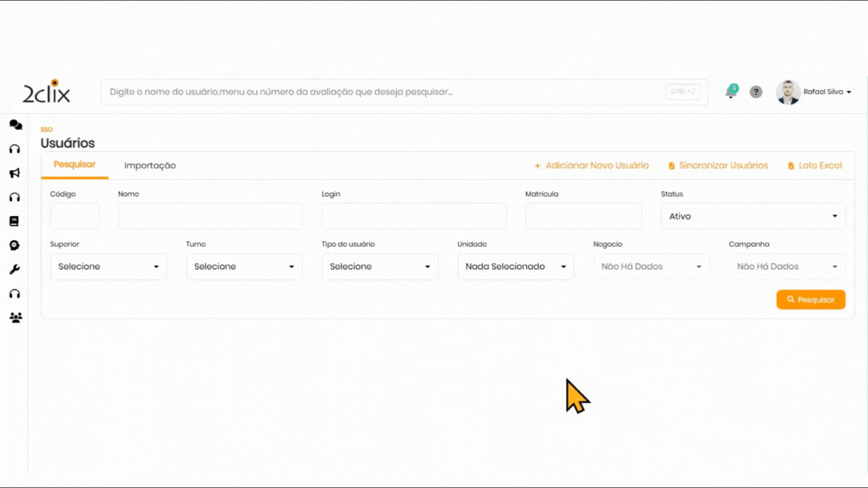Select the Pesquisar tab
This screenshot has width=868, height=488.
(x=75, y=165)
